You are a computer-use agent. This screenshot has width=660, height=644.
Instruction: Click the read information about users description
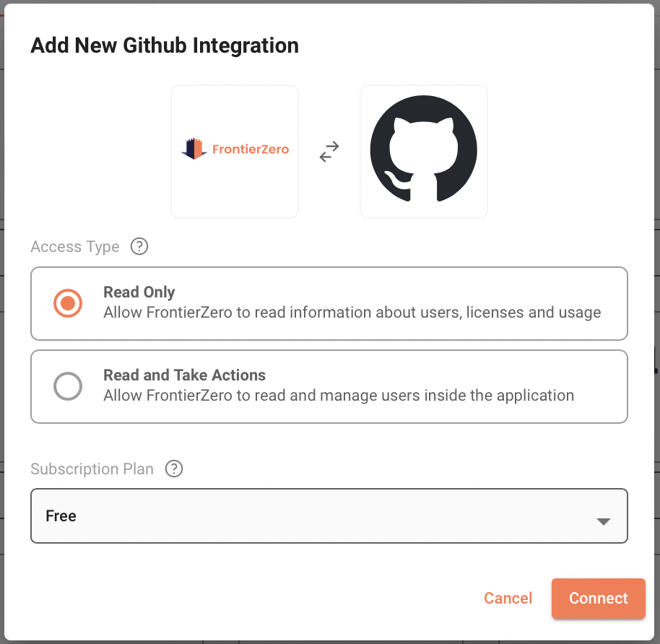click(352, 313)
